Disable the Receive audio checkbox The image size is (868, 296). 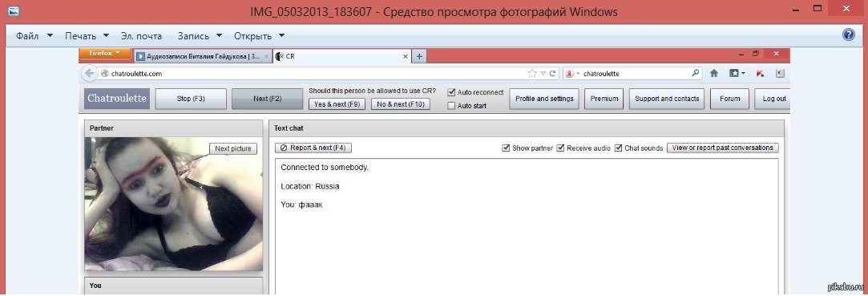point(560,148)
